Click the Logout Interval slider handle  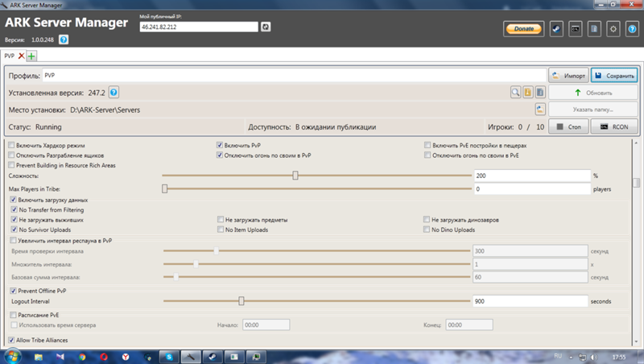coord(242,301)
